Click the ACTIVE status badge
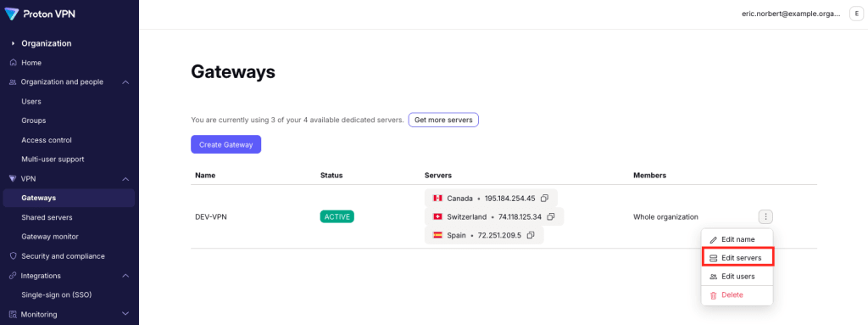Screen dimensions: 868x325 [337, 217]
